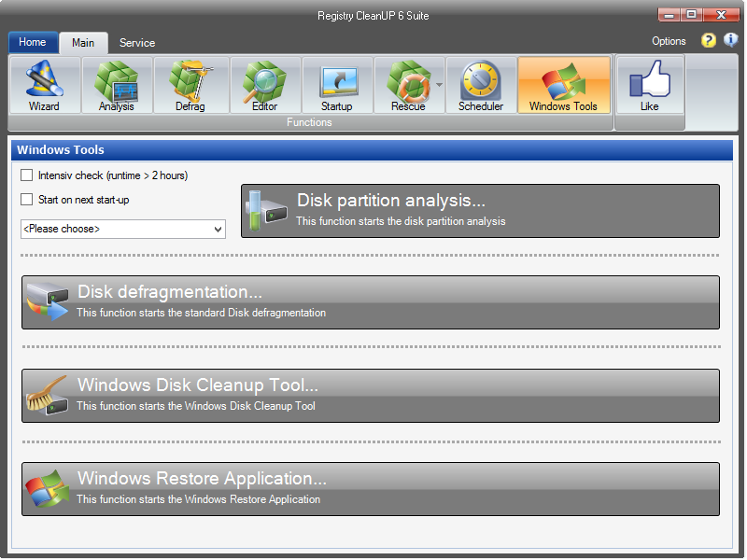747x560 pixels.
Task: Switch to the Home tab
Action: pyautogui.click(x=33, y=42)
